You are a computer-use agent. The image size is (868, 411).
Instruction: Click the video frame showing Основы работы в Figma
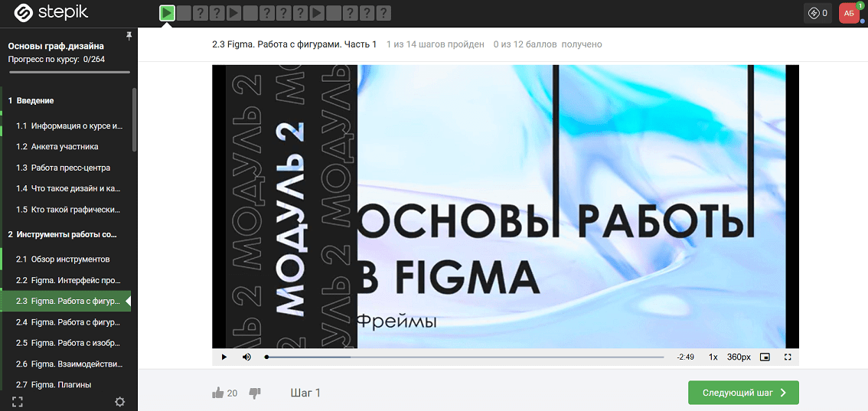[x=505, y=207]
